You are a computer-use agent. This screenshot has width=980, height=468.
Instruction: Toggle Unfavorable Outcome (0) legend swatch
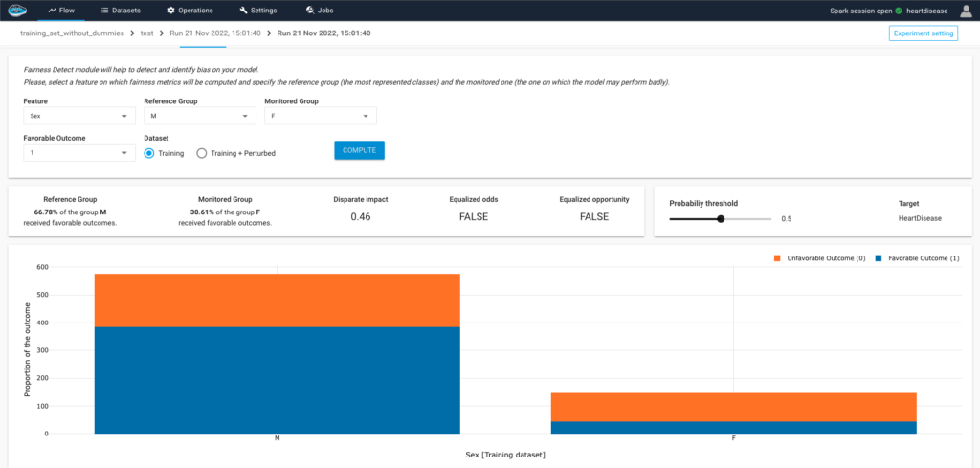tap(777, 258)
